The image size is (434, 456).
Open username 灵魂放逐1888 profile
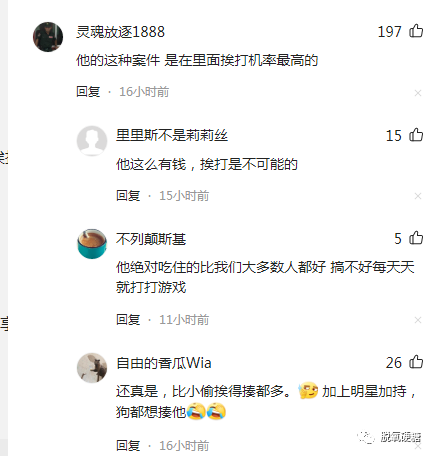[x=120, y=32]
